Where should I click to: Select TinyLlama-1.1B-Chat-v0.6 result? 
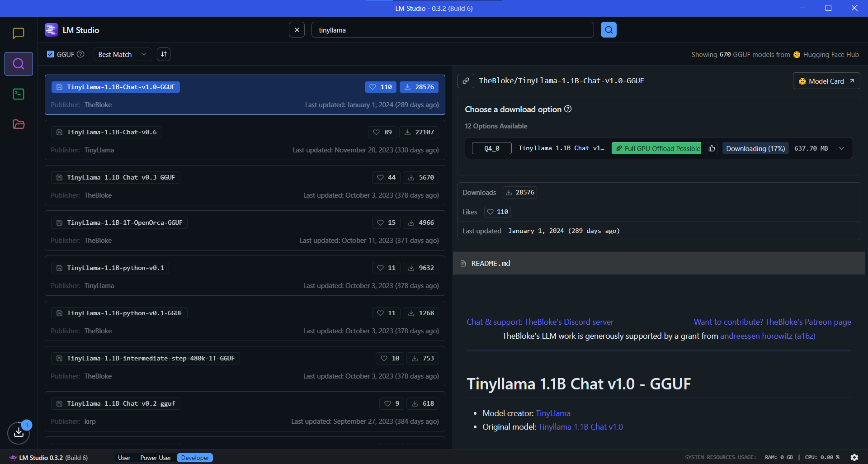245,140
